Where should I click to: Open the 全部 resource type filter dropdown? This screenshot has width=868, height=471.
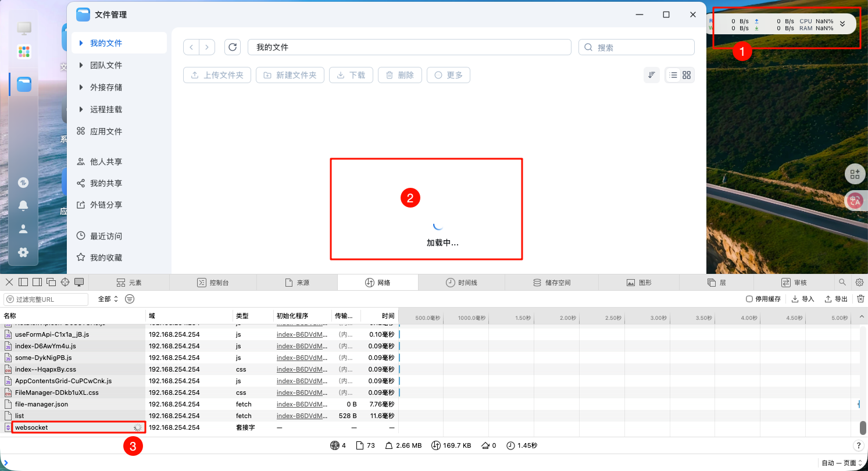click(108, 299)
